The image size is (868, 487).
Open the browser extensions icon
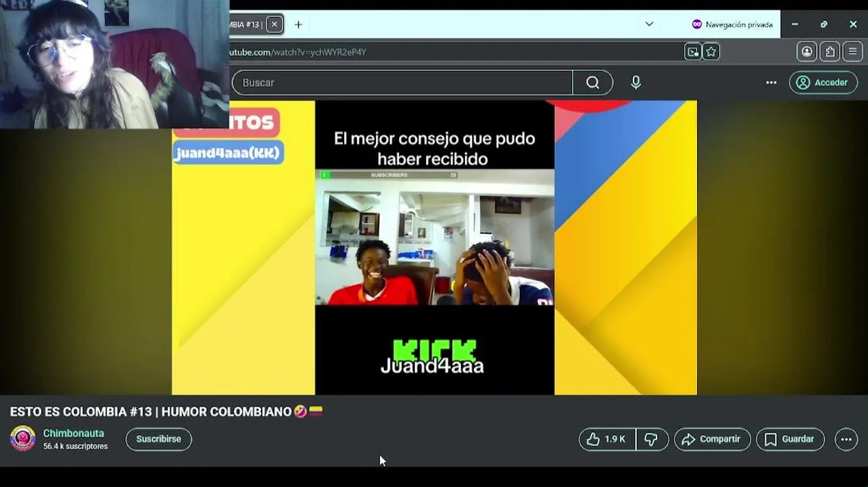coord(830,51)
